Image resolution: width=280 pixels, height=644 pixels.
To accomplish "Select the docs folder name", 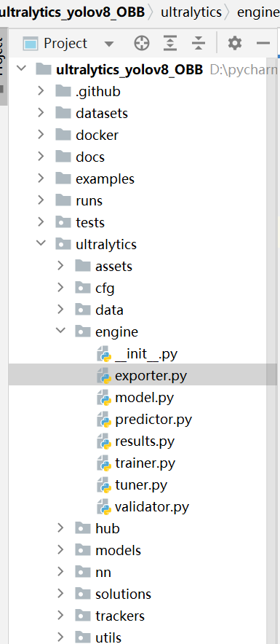I will point(90,157).
